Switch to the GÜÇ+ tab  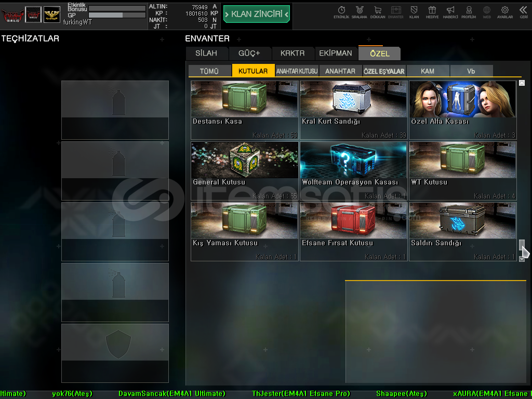249,54
